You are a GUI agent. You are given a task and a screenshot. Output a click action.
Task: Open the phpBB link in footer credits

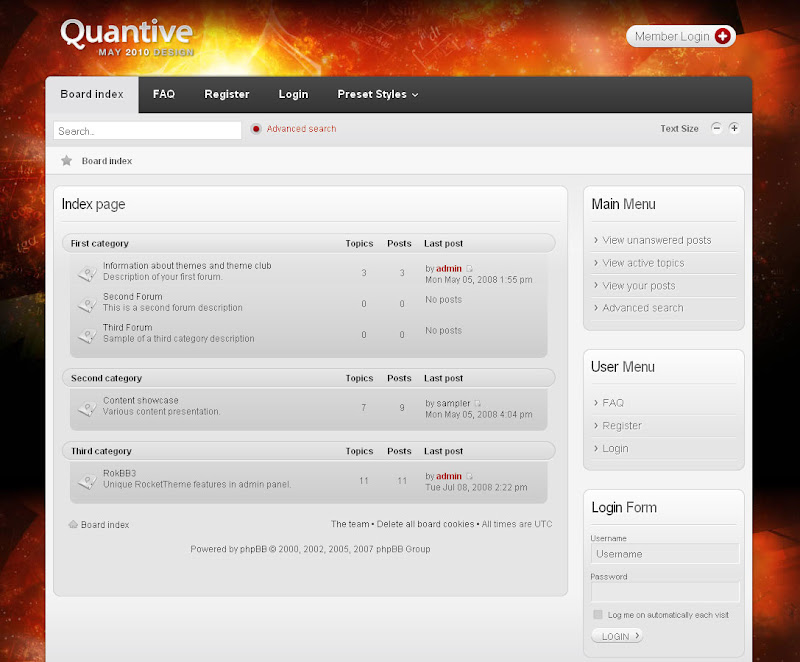(x=254, y=549)
